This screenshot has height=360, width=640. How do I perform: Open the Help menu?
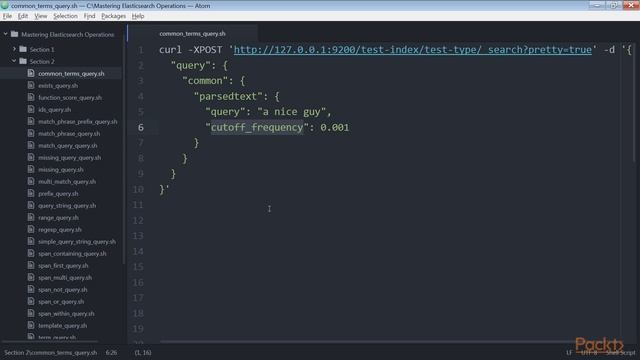(x=138, y=16)
